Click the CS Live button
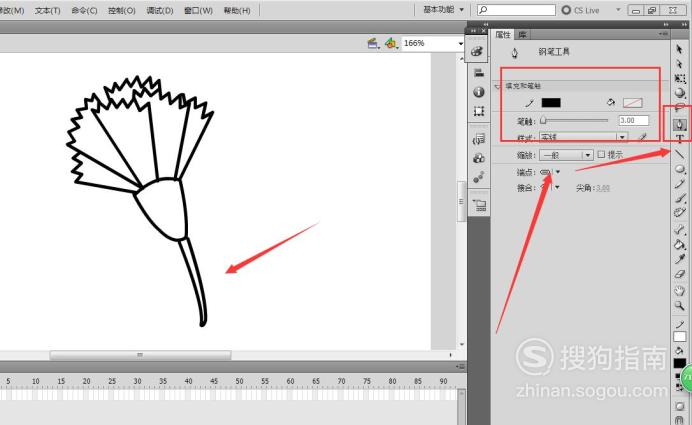This screenshot has height=425, width=692. (x=580, y=10)
